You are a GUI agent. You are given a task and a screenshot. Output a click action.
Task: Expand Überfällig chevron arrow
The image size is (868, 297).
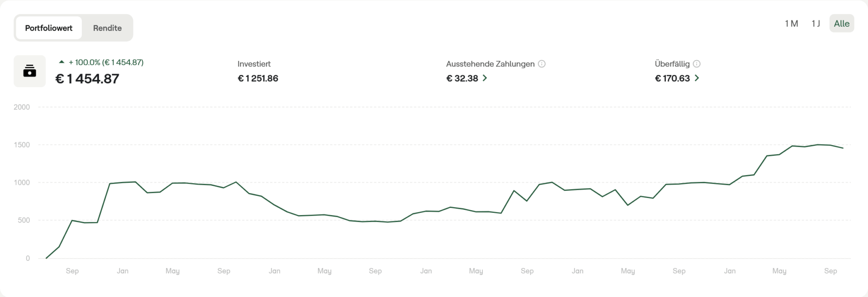click(697, 78)
